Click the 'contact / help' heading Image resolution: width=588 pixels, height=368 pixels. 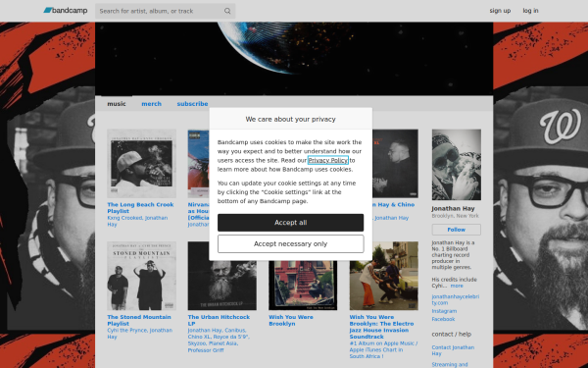(452, 334)
